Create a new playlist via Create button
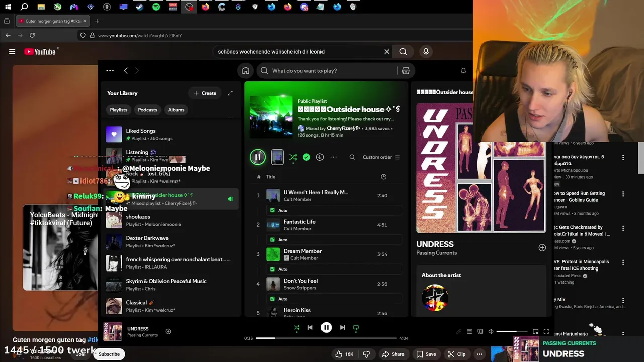This screenshot has height=362, width=644. [x=205, y=93]
